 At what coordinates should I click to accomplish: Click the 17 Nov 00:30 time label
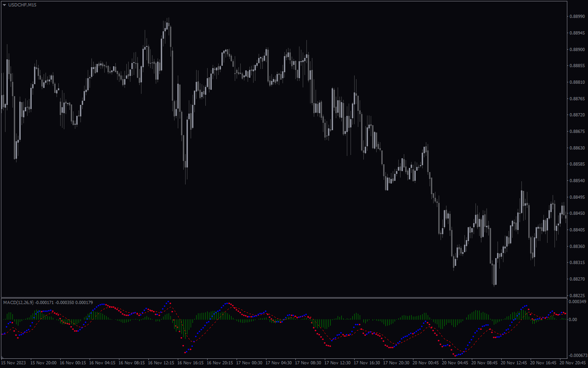249,363
